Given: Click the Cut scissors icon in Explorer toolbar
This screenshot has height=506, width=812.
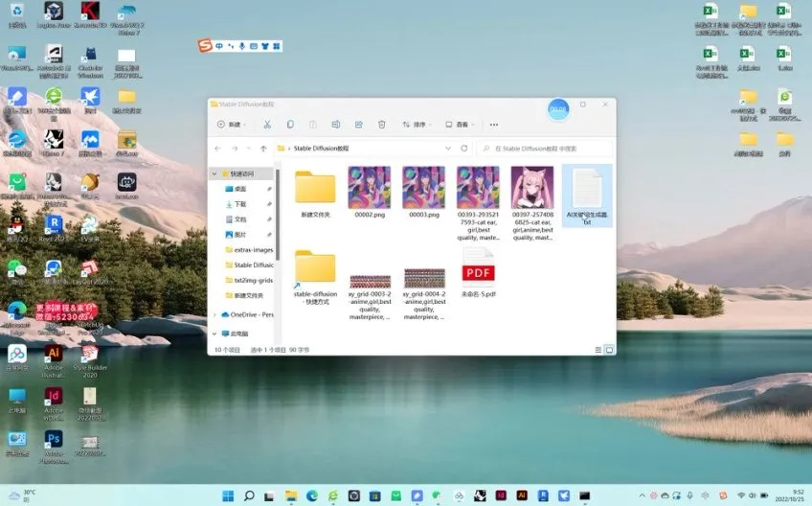Looking at the screenshot, I should [x=266, y=125].
